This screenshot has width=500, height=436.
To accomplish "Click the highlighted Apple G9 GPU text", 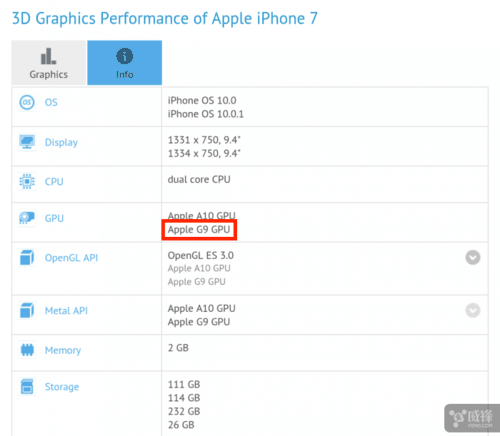I will coord(199,230).
